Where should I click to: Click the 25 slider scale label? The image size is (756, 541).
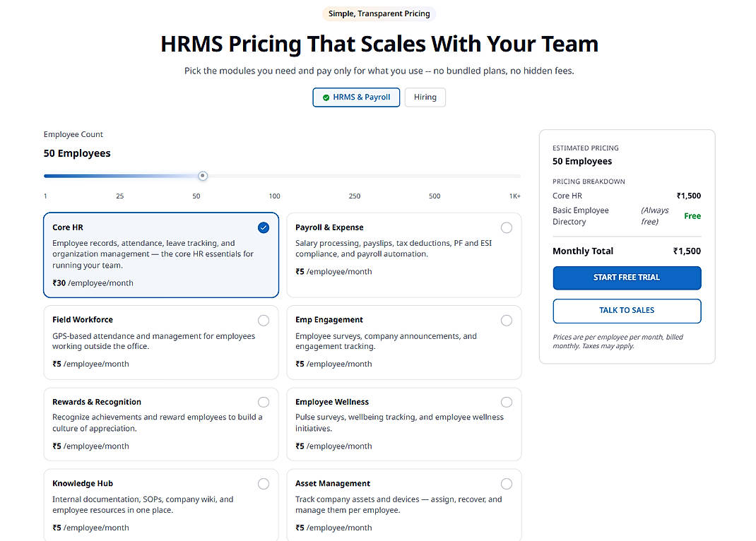pyautogui.click(x=119, y=196)
